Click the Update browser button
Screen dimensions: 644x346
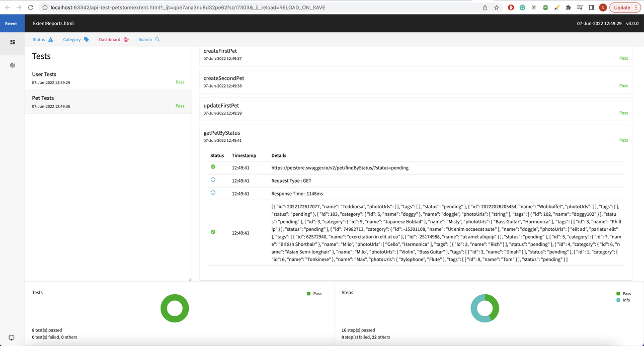(x=622, y=8)
